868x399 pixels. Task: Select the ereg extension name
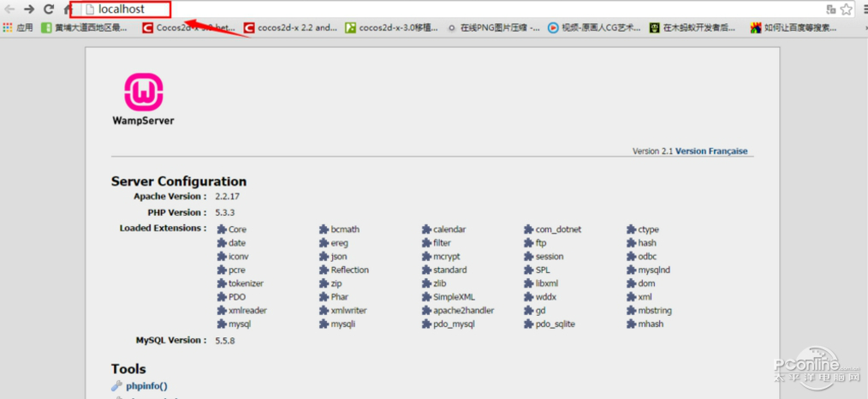coord(339,243)
